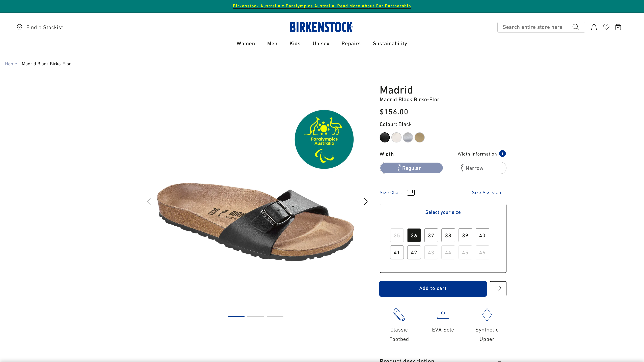644x362 pixels.
Task: Open the shopping cart
Action: [x=618, y=27]
